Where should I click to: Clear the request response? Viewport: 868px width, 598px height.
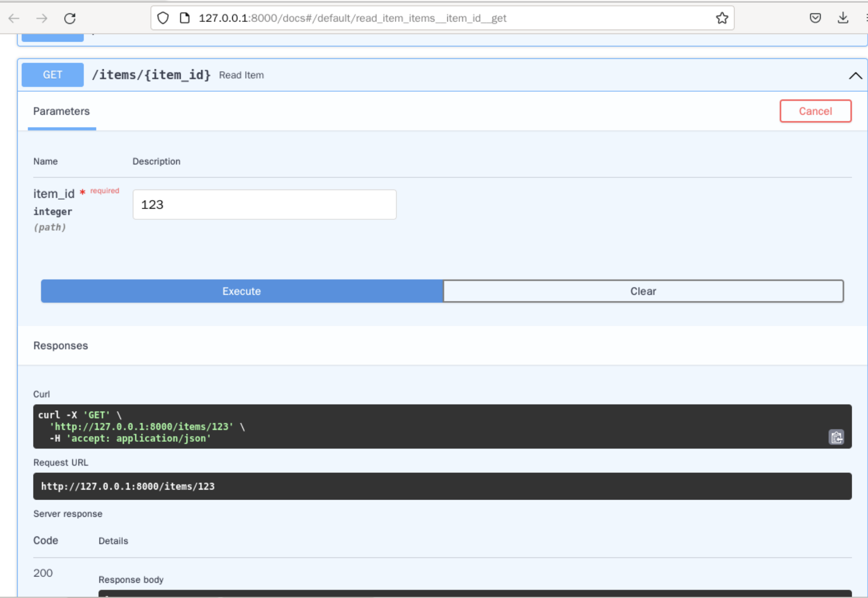coord(643,291)
